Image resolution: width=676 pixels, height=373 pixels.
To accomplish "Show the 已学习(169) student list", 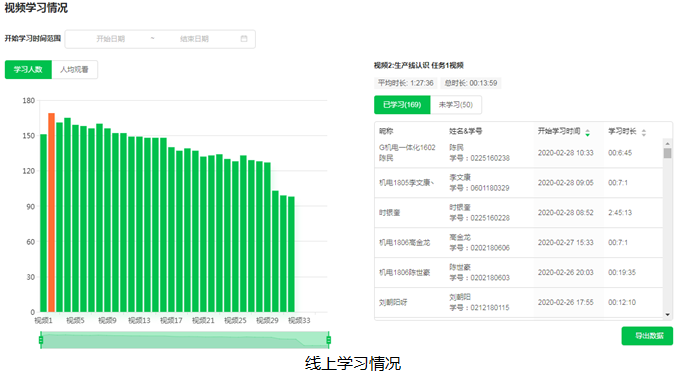I will coord(402,105).
